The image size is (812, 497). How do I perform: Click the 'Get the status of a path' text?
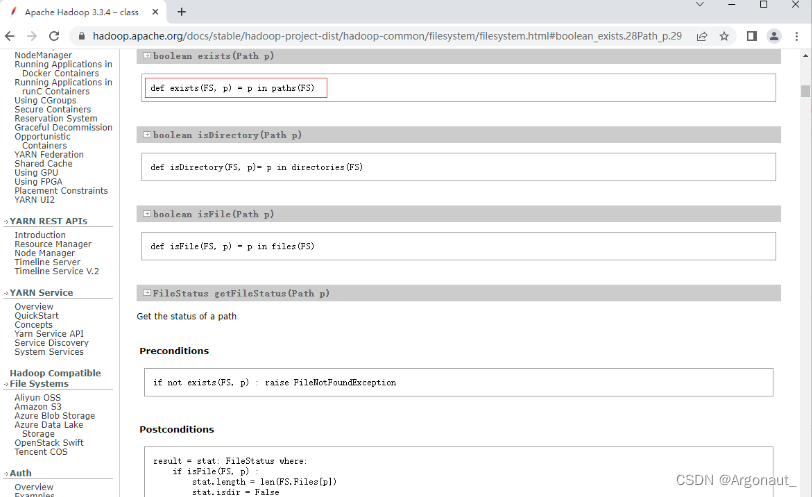(186, 316)
